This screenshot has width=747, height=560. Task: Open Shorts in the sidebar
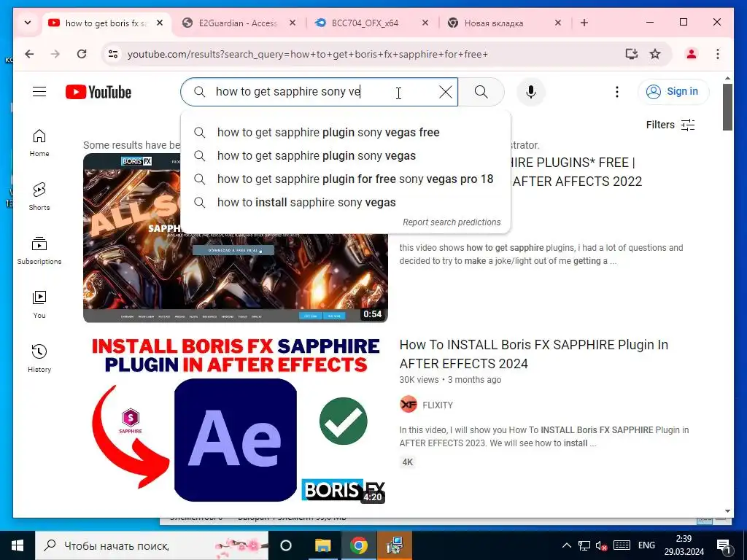coord(39,196)
